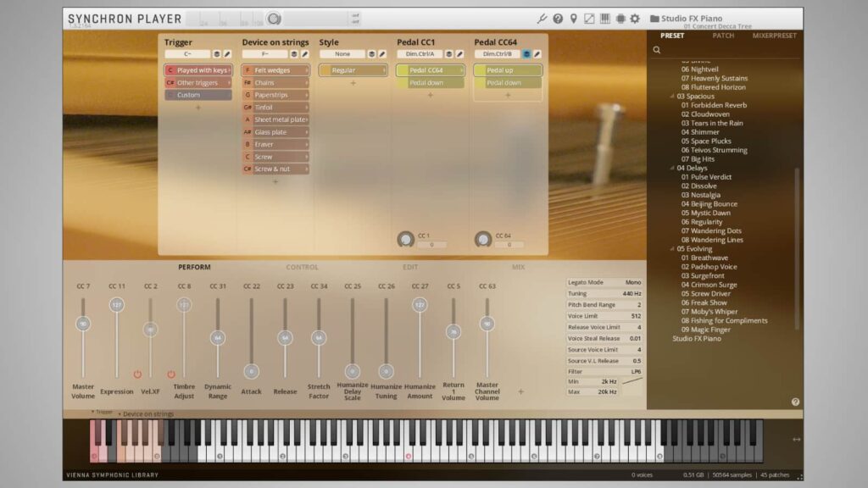Toggle the highlighted blue layer icon for Pedal CC64
The height and width of the screenshot is (488, 868).
[x=526, y=53]
